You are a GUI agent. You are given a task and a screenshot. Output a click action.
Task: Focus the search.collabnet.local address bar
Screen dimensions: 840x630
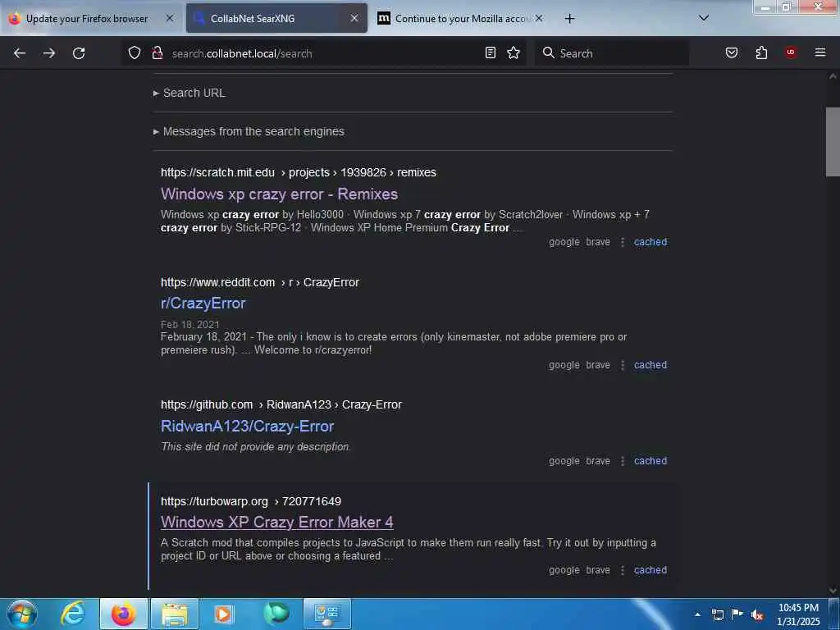(x=324, y=53)
